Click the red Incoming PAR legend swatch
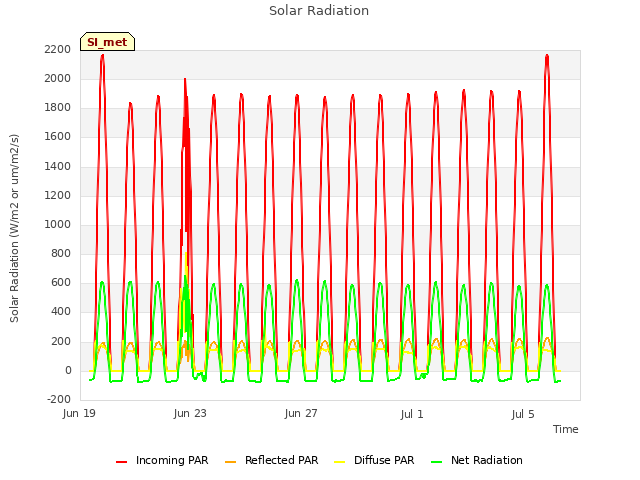Screen dimensions: 640x480 coord(121,462)
